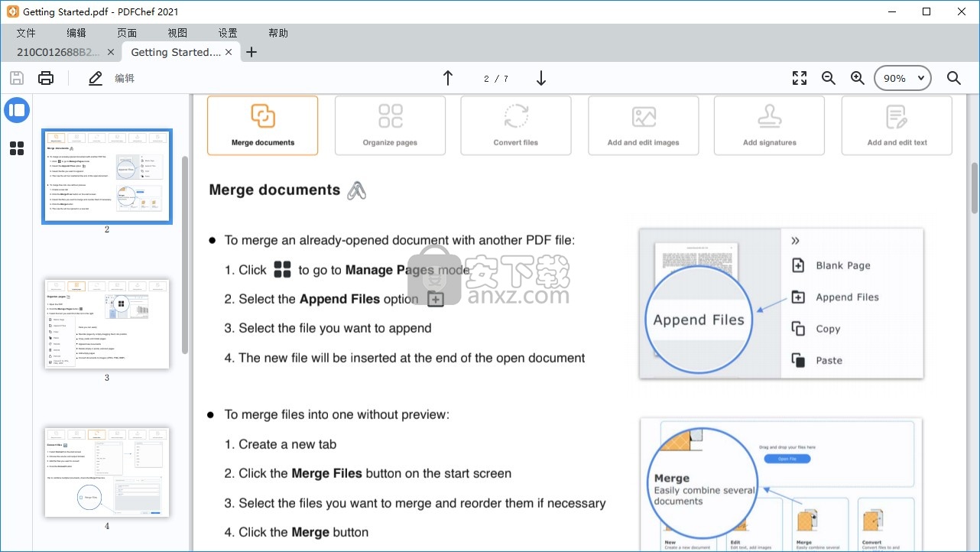Open the 帮助 menu
The image size is (980, 552).
[278, 33]
